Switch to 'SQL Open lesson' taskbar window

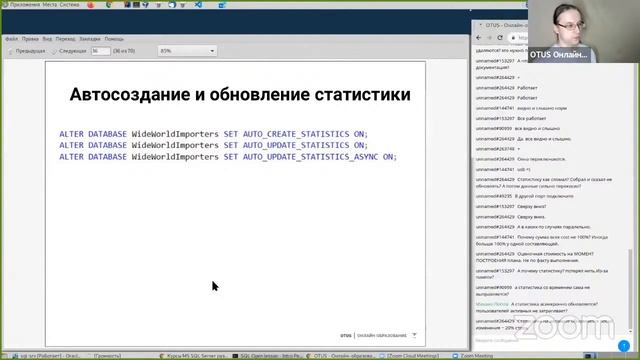(x=267, y=356)
